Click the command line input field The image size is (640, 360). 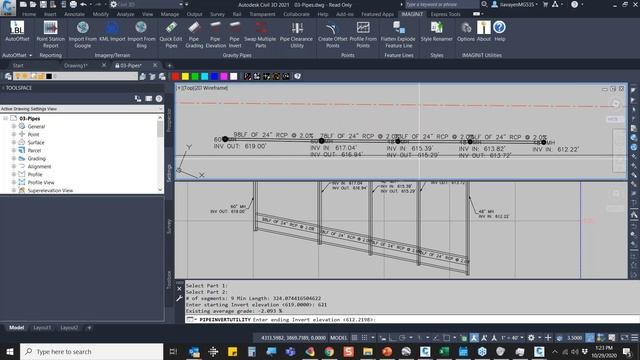coord(412,320)
